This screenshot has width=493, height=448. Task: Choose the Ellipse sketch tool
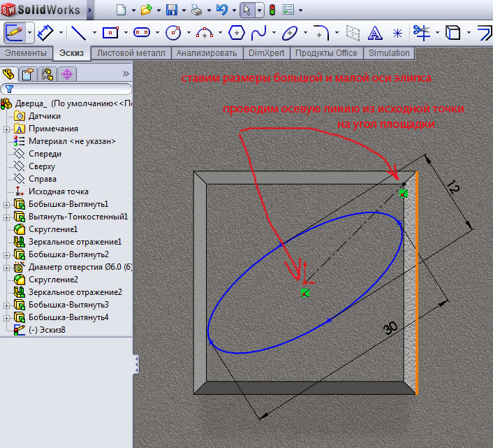click(x=290, y=33)
